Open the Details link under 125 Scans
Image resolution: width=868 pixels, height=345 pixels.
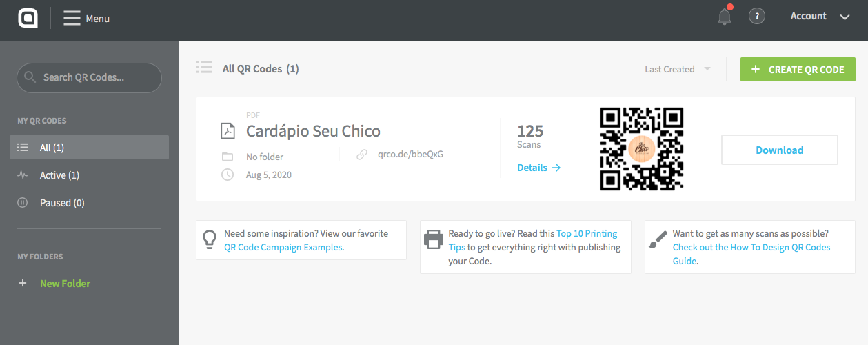[x=539, y=168]
